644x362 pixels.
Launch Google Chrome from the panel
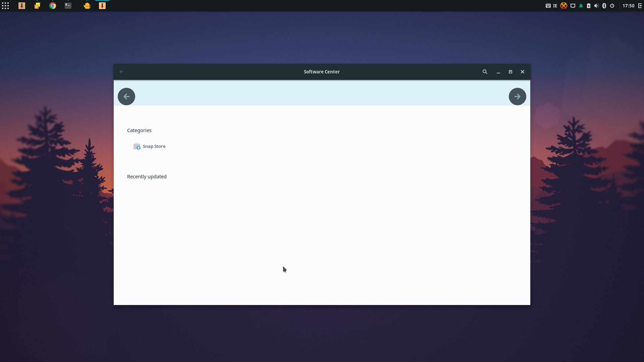pyautogui.click(x=53, y=6)
